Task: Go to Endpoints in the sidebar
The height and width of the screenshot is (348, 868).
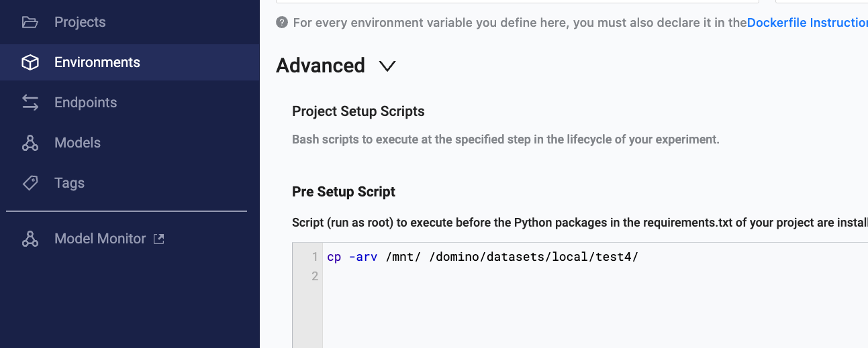Action: (130, 103)
